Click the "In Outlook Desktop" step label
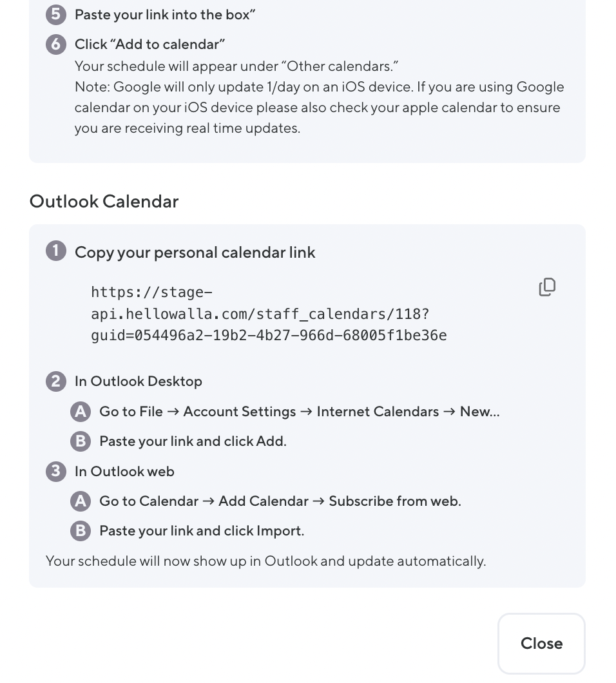616x683 pixels. 138,381
